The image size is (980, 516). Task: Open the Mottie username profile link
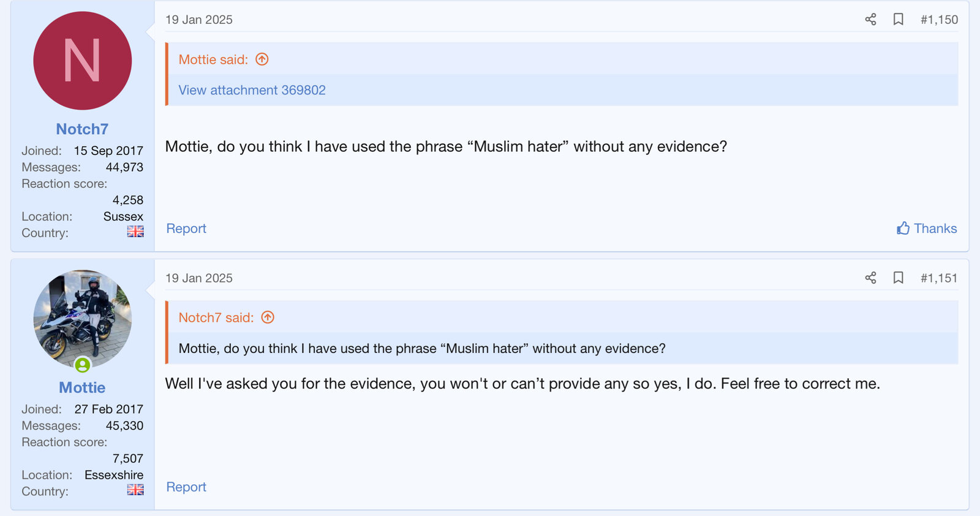point(82,388)
